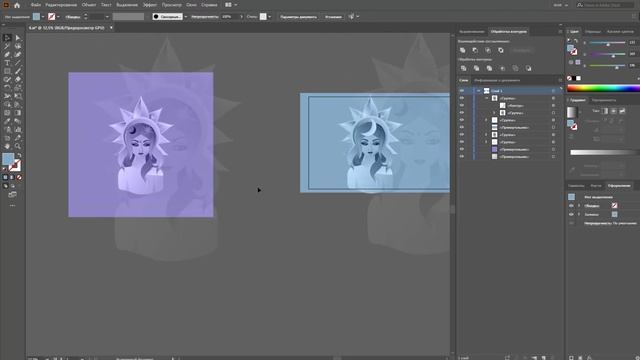Collapse the first Группа under Слой 1
This screenshot has width=640, height=360.
point(486,98)
